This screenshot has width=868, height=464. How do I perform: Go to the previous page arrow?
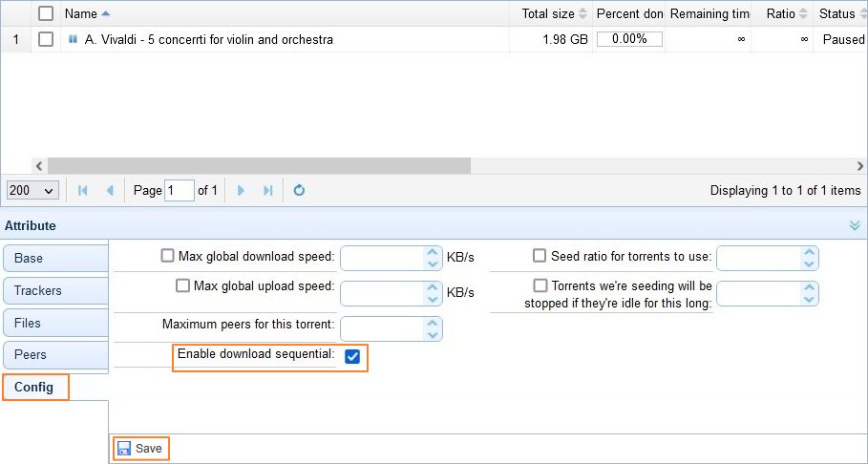pyautogui.click(x=110, y=191)
